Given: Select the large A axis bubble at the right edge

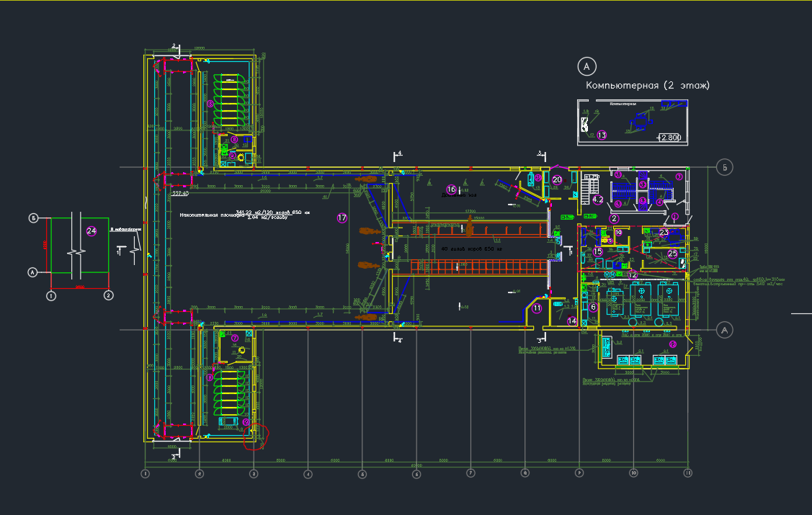Looking at the screenshot, I should [x=726, y=330].
